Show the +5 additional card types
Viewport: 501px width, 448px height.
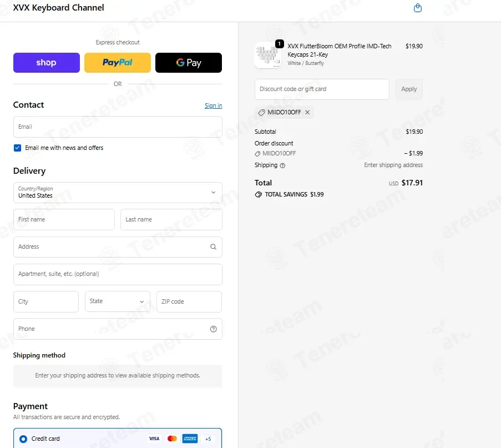(x=208, y=439)
